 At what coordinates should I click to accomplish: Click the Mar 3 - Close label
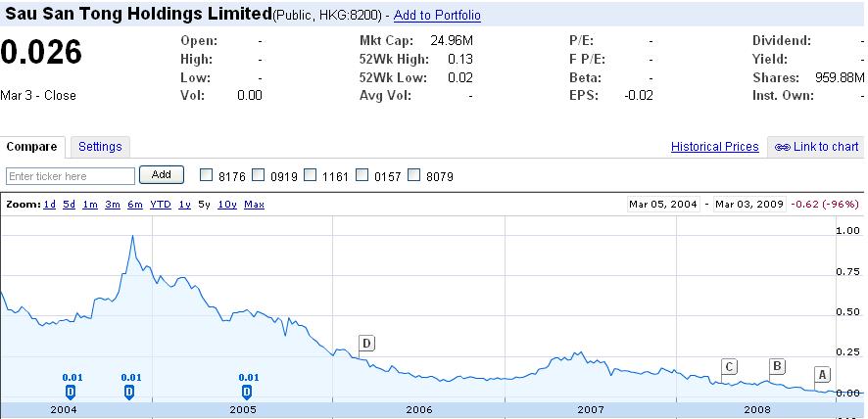coord(38,96)
